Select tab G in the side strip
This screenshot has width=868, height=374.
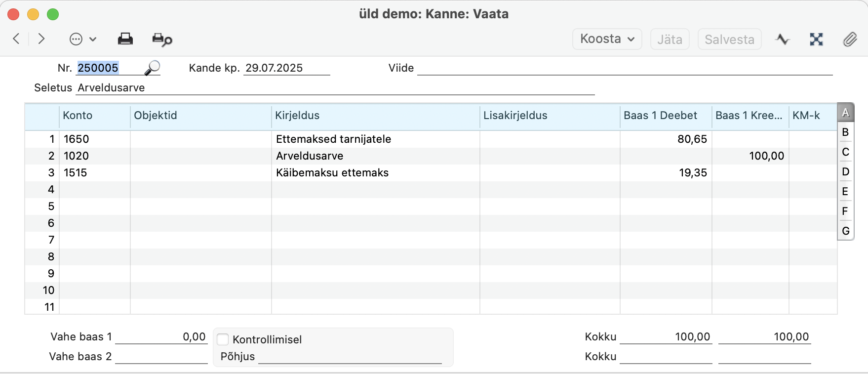(x=845, y=231)
